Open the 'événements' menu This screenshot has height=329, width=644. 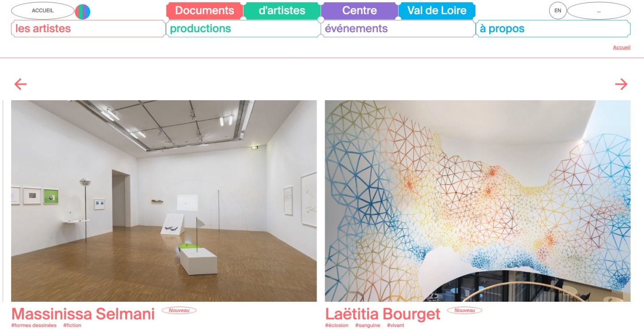(398, 29)
